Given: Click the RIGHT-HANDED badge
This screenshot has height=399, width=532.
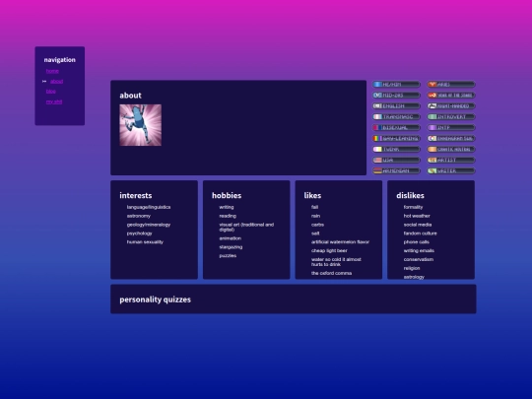Looking at the screenshot, I should click(x=451, y=105).
